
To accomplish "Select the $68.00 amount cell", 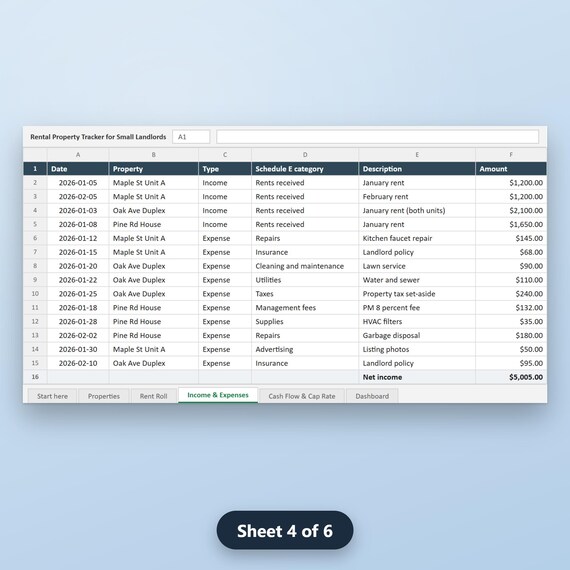I will pyautogui.click(x=511, y=252).
